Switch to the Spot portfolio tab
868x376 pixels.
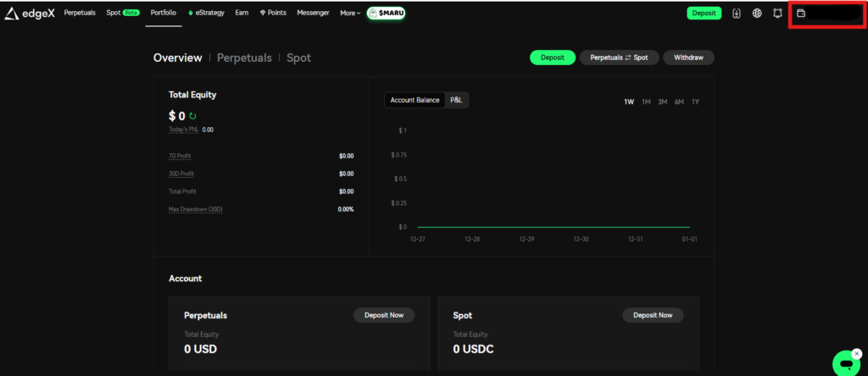[298, 58]
